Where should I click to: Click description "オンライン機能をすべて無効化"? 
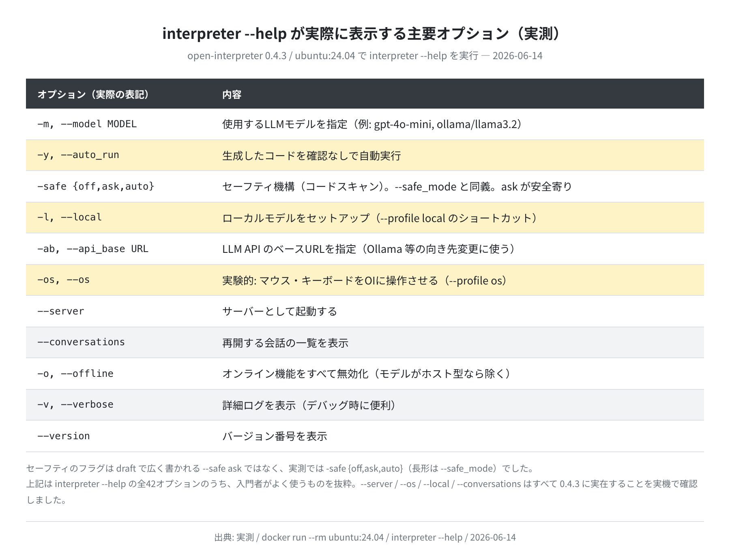click(x=295, y=374)
